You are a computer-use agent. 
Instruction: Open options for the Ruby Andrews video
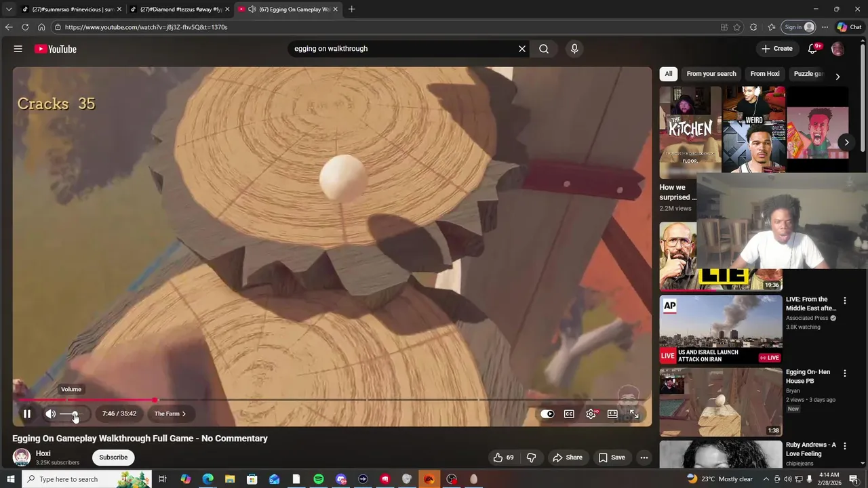pyautogui.click(x=845, y=446)
